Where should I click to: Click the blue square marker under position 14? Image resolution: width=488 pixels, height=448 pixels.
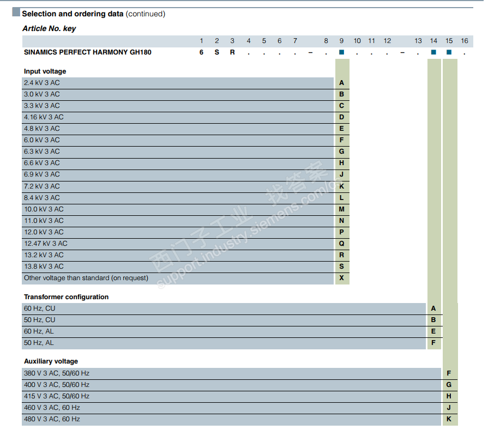(433, 52)
